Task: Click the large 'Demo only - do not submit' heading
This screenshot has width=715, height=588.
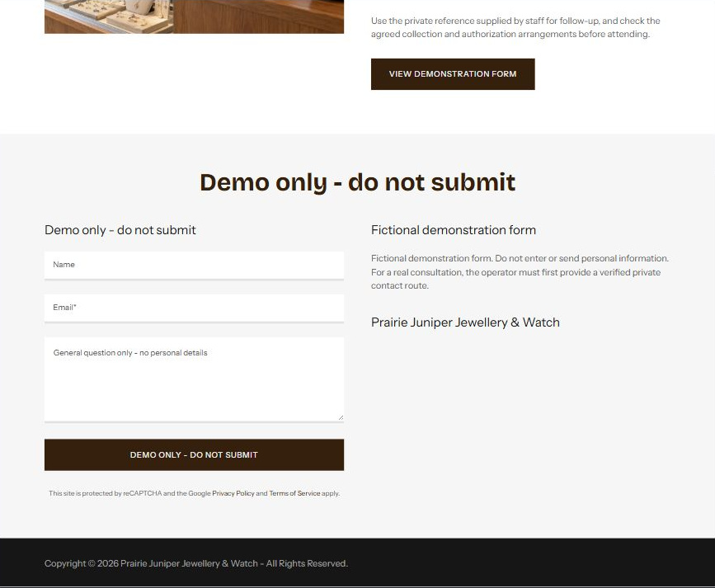Action: click(358, 182)
